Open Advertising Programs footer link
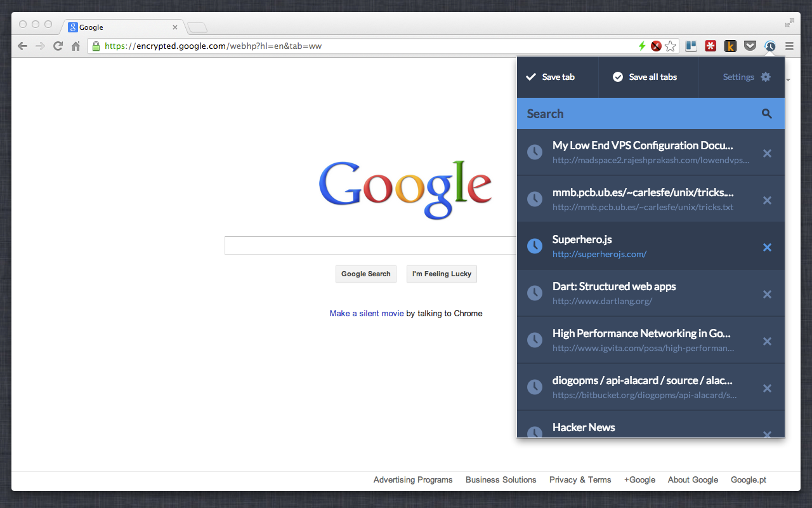The image size is (812, 508). 413,479
